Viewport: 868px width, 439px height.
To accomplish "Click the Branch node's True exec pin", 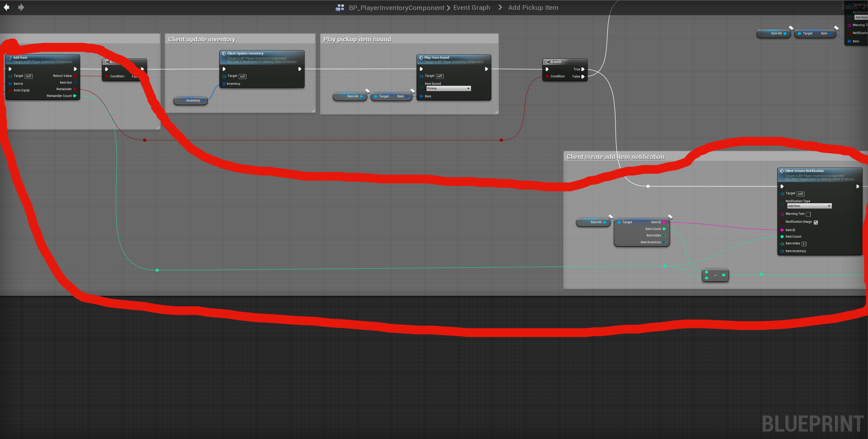I will (583, 69).
